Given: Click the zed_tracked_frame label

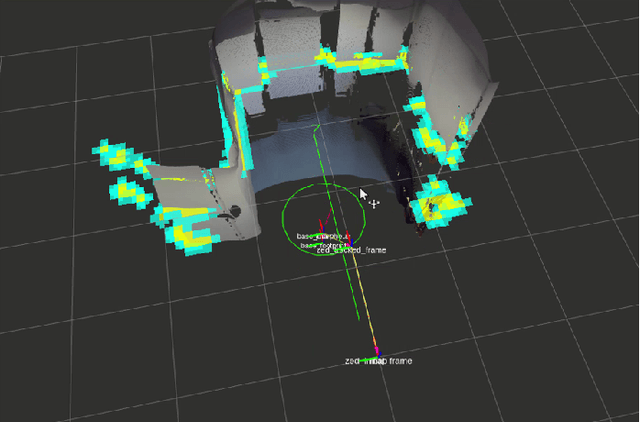Looking at the screenshot, I should [x=351, y=250].
